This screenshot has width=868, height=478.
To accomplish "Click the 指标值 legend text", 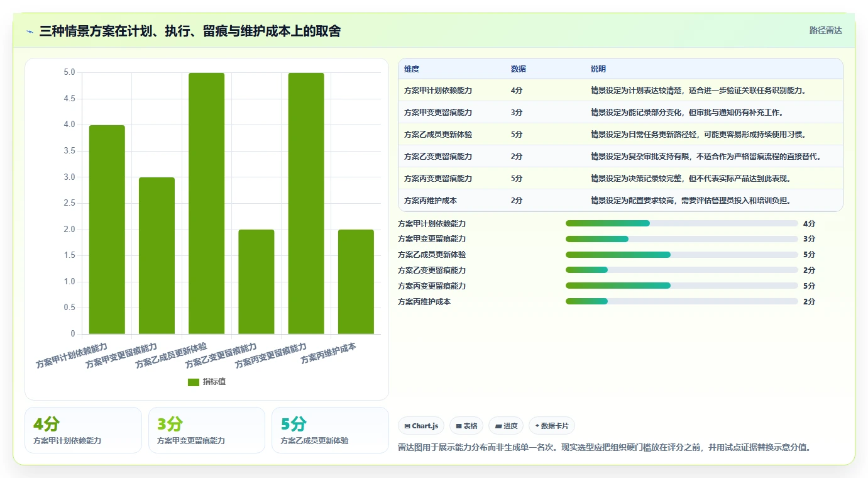I will pyautogui.click(x=214, y=382).
